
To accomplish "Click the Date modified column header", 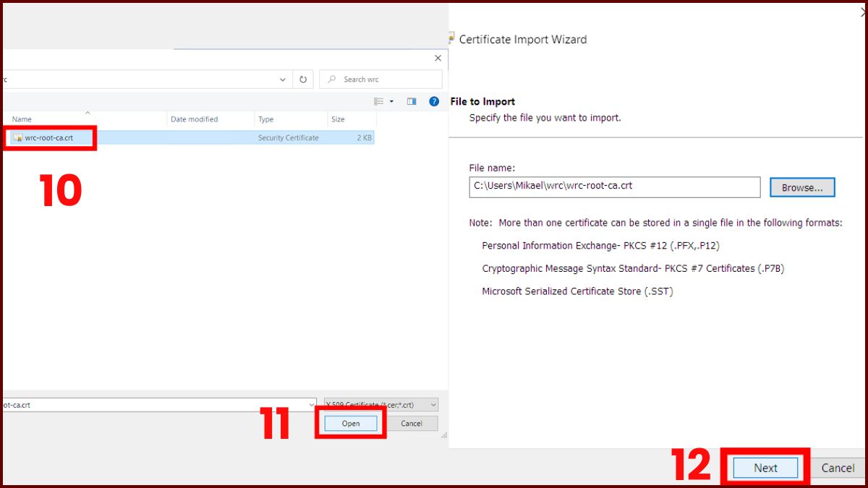I will (192, 119).
